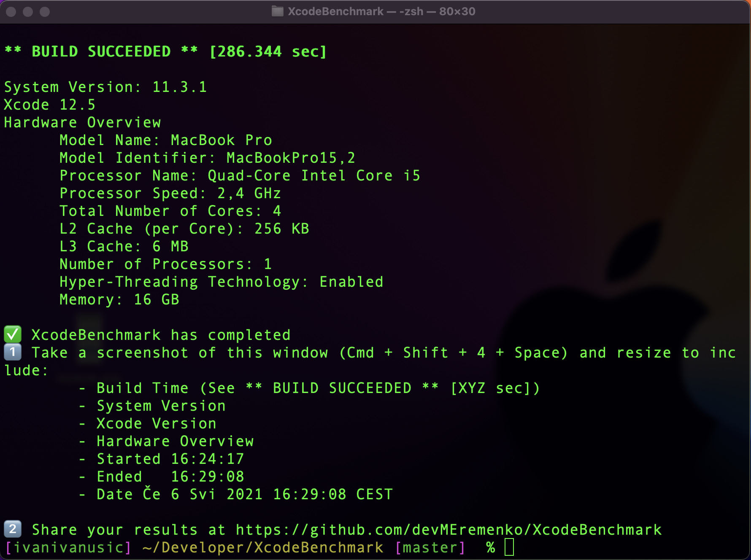Click the Hardware Overview heading line
This screenshot has height=560, width=751.
[x=82, y=122]
